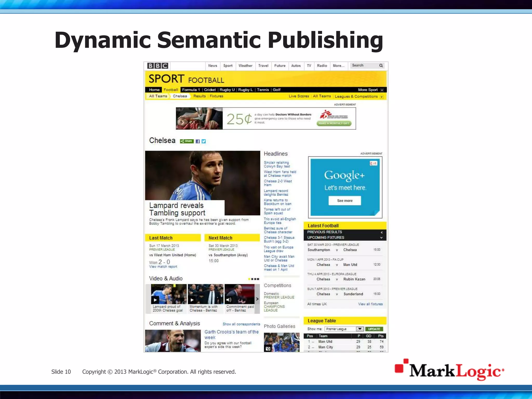Open More Sport dropdown arrow
The image size is (532, 399).
click(382, 90)
